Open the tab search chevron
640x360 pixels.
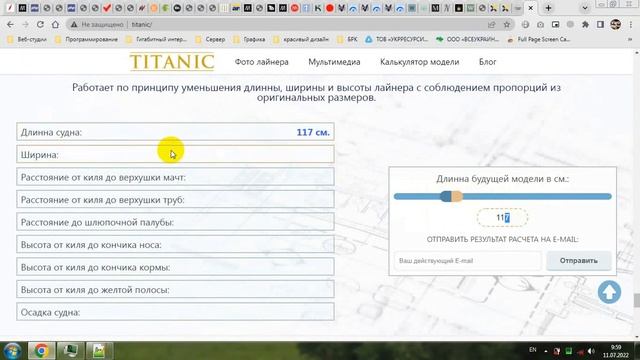tap(584, 8)
